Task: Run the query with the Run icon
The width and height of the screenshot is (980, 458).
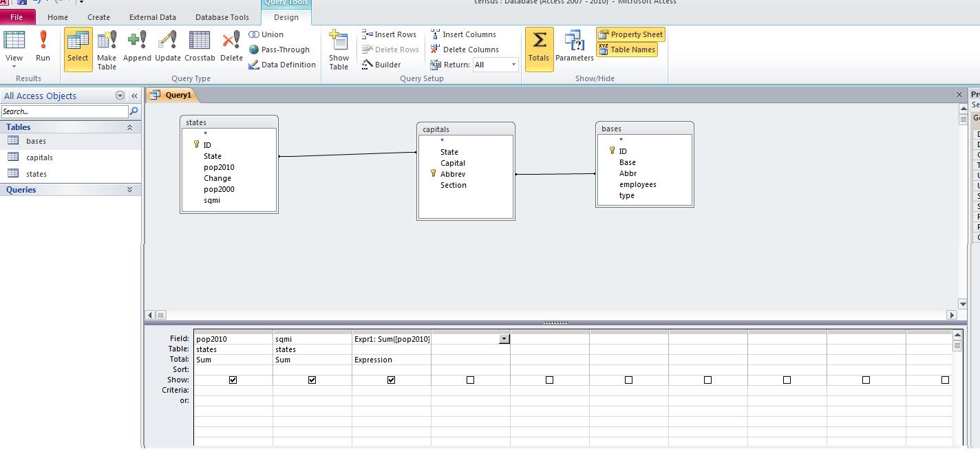Action: [43, 47]
